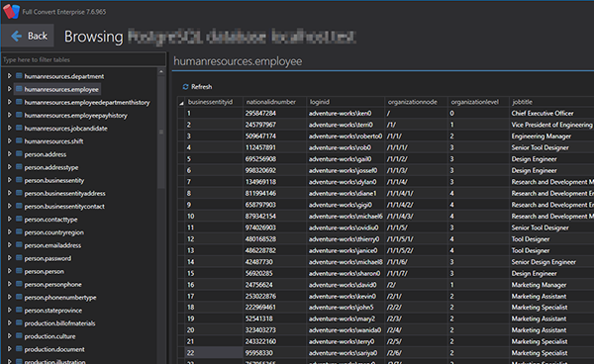Select the humanresources.employeepayhistory table
Image resolution: width=594 pixels, height=364 pixels.
coord(76,116)
